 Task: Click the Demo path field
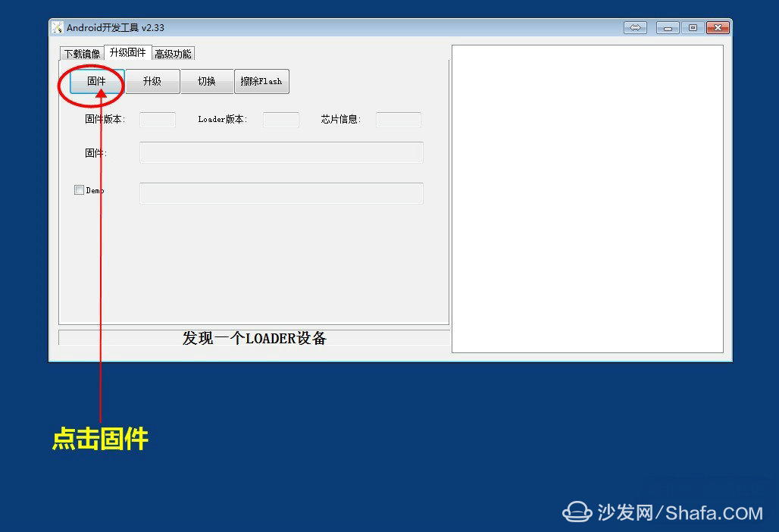click(x=281, y=193)
